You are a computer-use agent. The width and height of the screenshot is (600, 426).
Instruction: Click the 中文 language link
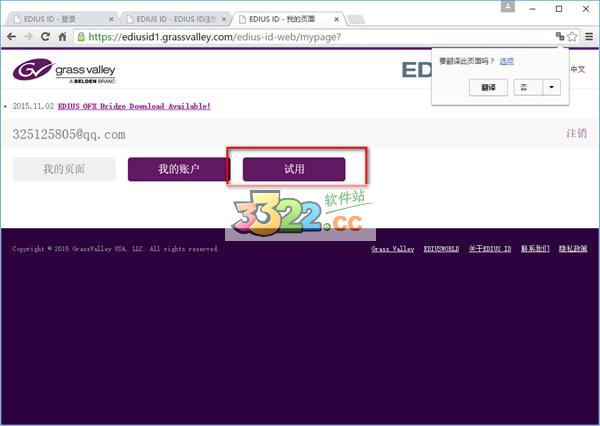point(578,69)
